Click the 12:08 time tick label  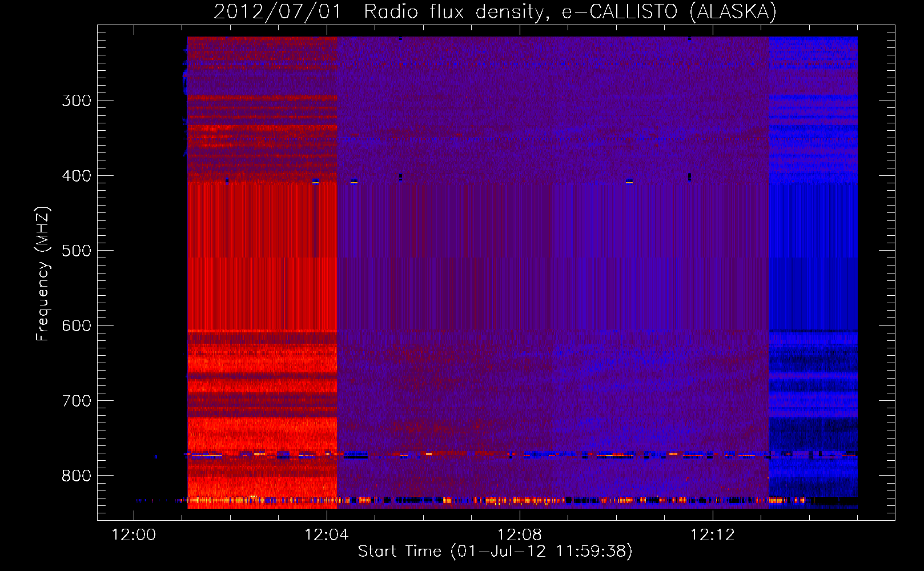tap(520, 535)
